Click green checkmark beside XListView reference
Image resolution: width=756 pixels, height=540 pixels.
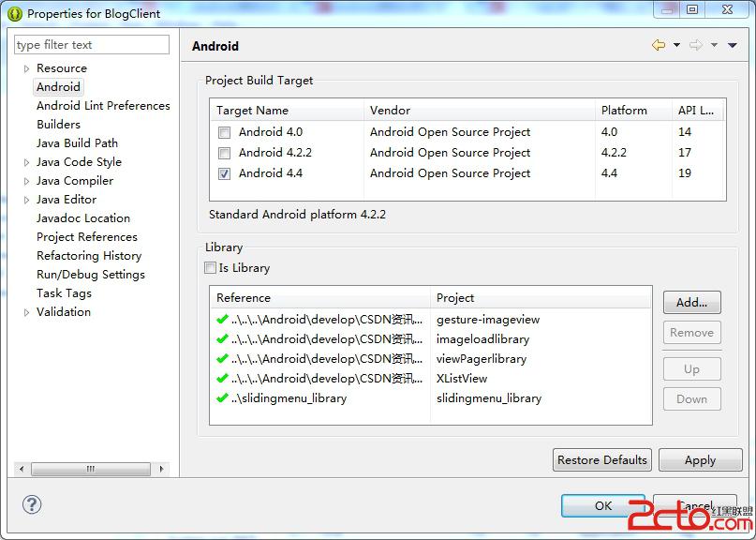222,379
